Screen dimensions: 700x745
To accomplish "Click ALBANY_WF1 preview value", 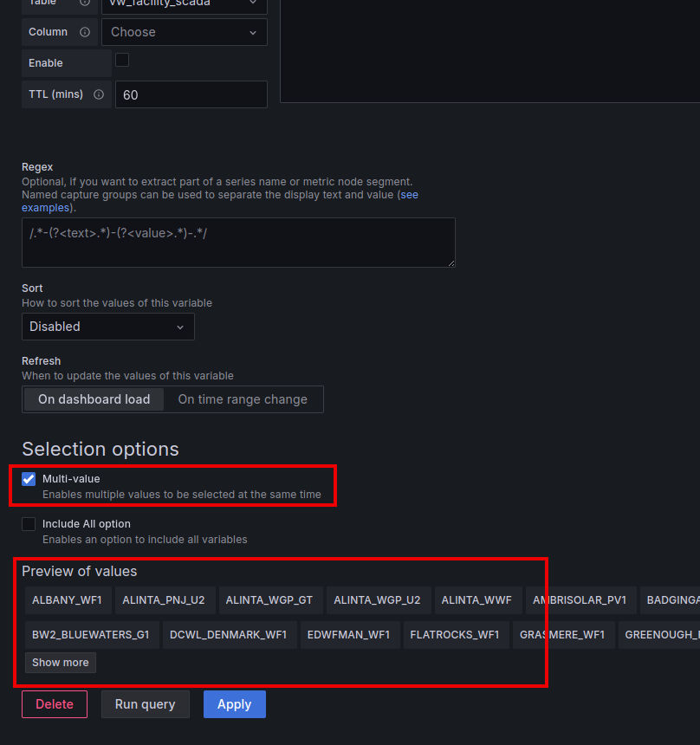I will coord(67,600).
